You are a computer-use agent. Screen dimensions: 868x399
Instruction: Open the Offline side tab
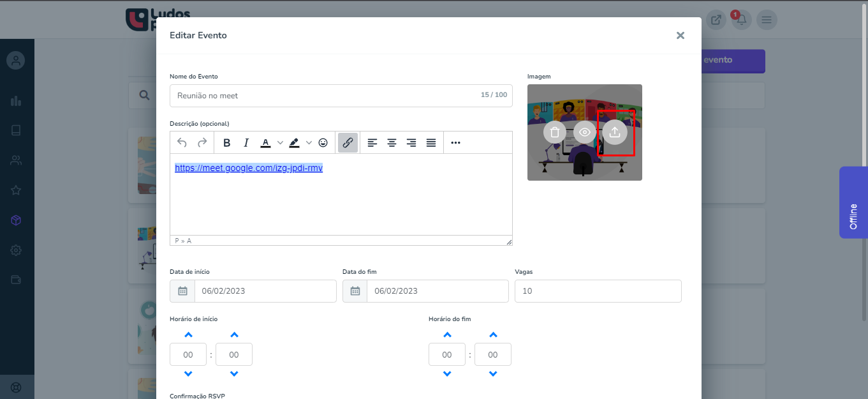(853, 202)
